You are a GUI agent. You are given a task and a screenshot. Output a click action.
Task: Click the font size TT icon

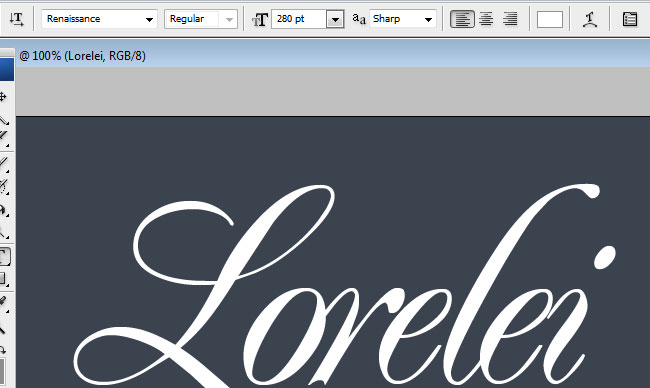click(260, 19)
